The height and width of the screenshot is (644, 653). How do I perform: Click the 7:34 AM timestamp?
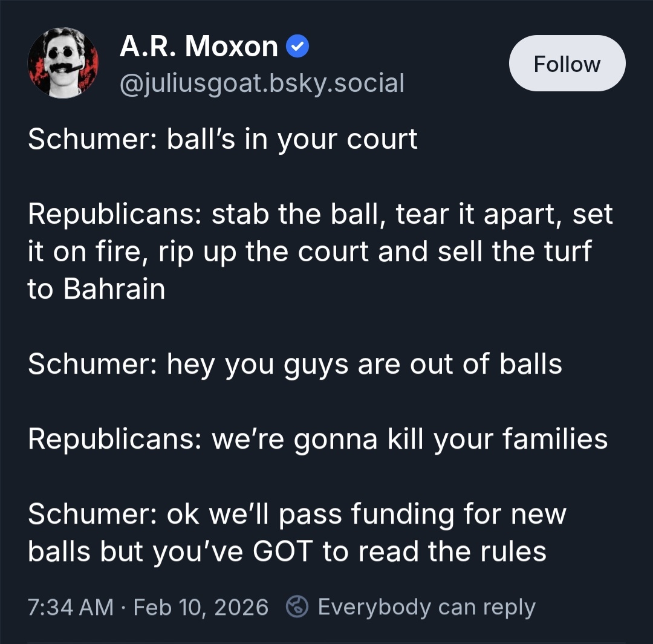70,607
